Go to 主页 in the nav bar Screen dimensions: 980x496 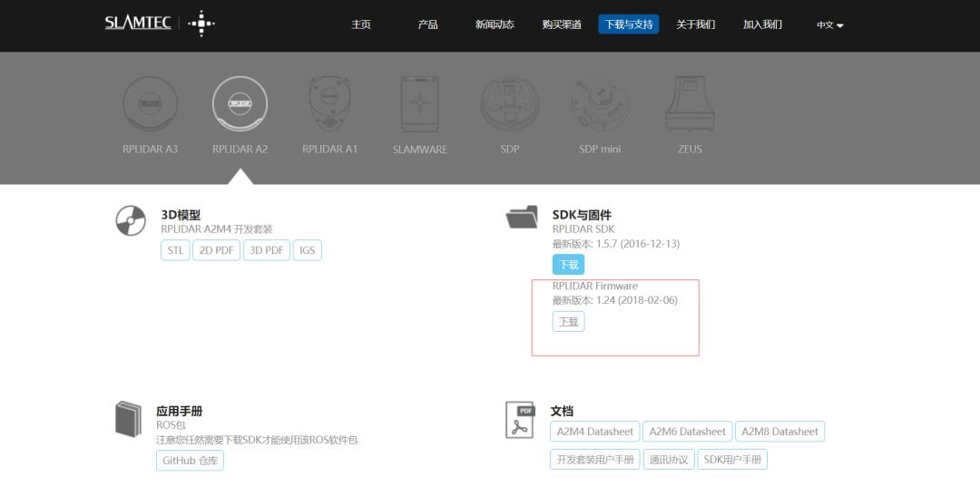361,24
